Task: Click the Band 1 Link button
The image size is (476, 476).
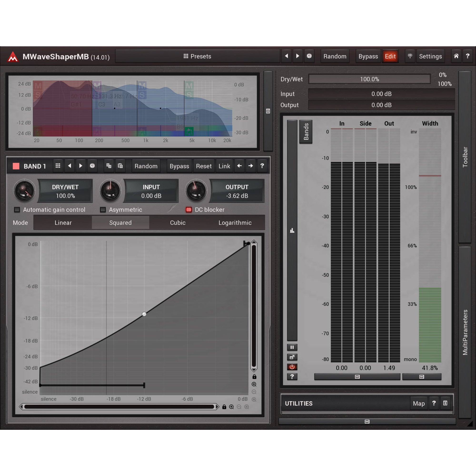Action: coord(224,166)
